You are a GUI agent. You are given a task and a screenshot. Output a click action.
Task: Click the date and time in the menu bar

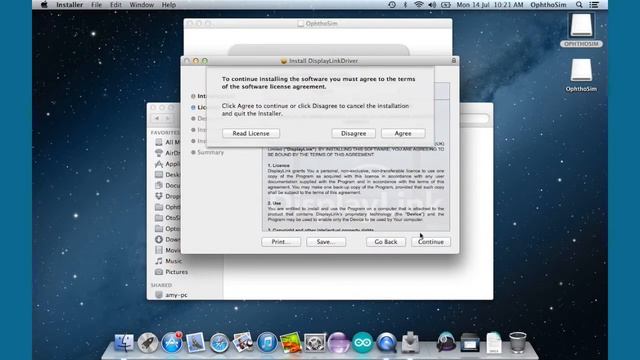tap(490, 5)
